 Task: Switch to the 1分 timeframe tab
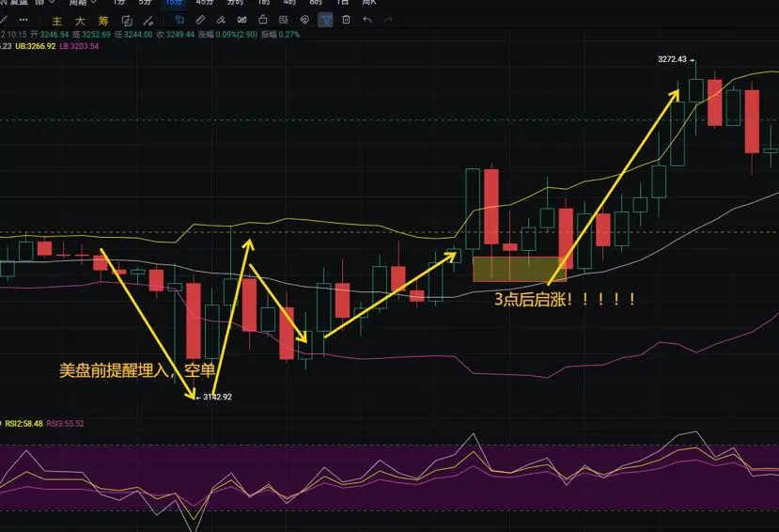(x=118, y=3)
